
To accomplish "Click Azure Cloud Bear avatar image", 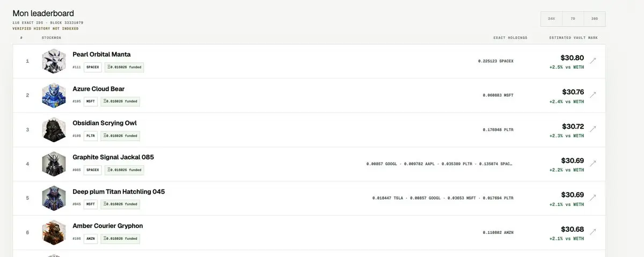I will point(54,95).
